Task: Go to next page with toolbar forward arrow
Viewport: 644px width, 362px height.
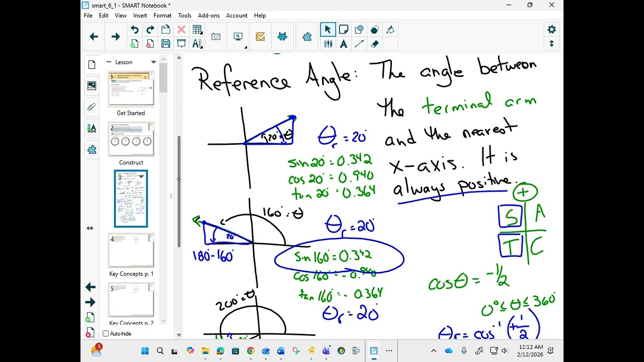Action: (116, 37)
